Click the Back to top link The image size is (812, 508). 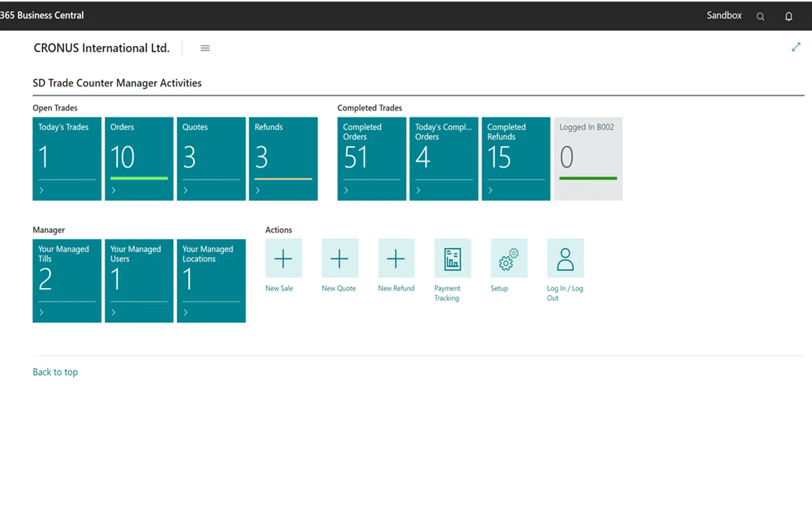pos(55,372)
